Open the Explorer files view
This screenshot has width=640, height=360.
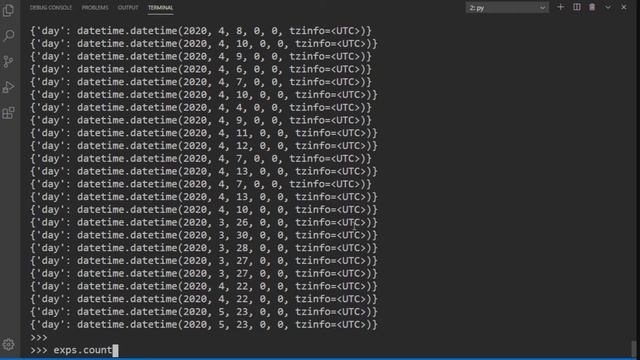8,10
